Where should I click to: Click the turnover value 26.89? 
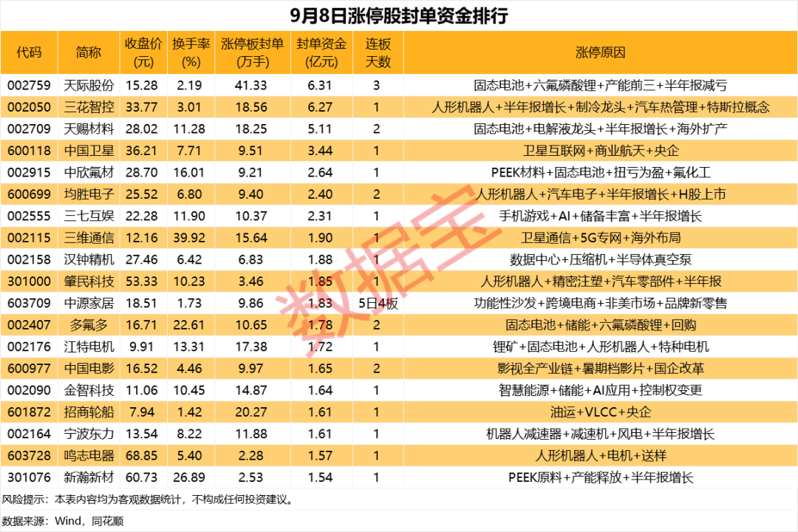(189, 477)
